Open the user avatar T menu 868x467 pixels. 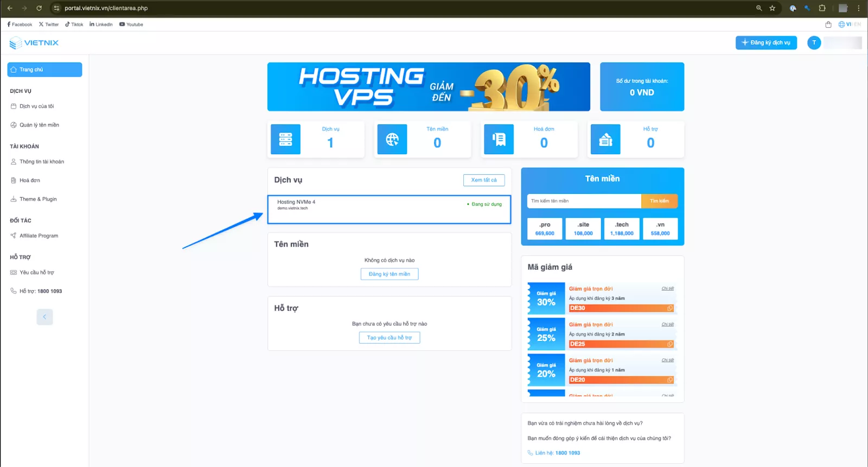coord(814,43)
